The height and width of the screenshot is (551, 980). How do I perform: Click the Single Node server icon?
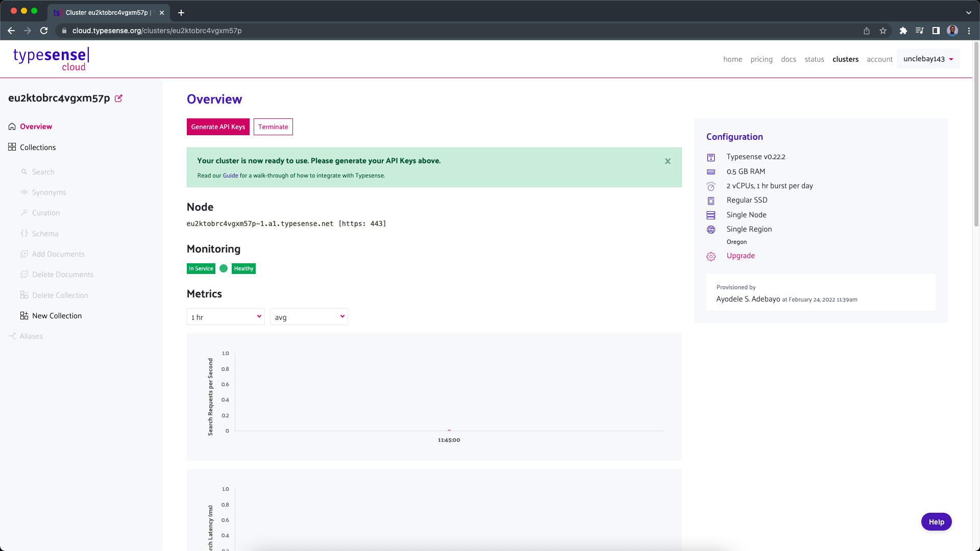[711, 215]
